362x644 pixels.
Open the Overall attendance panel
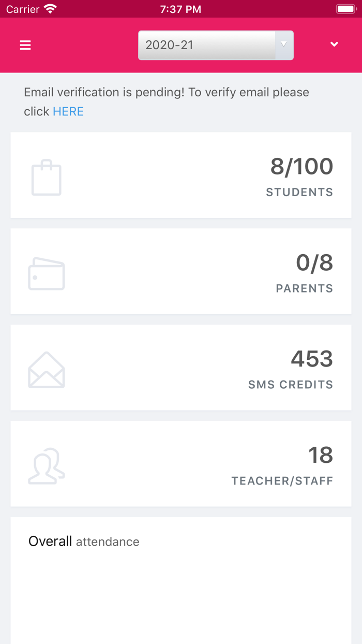[x=84, y=541]
